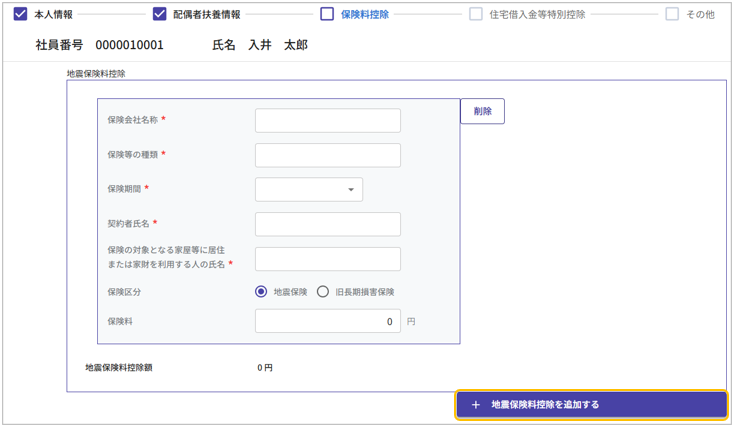Select the 旧長期損害保険 radio button
Viewport: 734px width, 428px height.
point(323,292)
